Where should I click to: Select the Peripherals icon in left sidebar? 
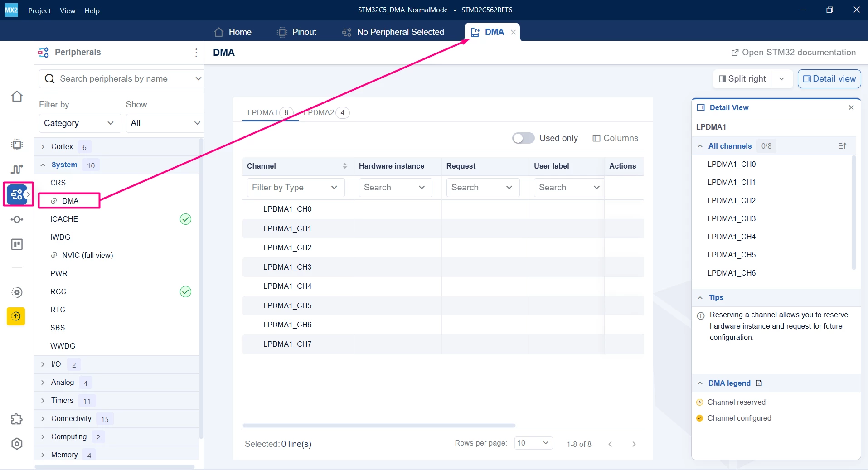pyautogui.click(x=17, y=194)
